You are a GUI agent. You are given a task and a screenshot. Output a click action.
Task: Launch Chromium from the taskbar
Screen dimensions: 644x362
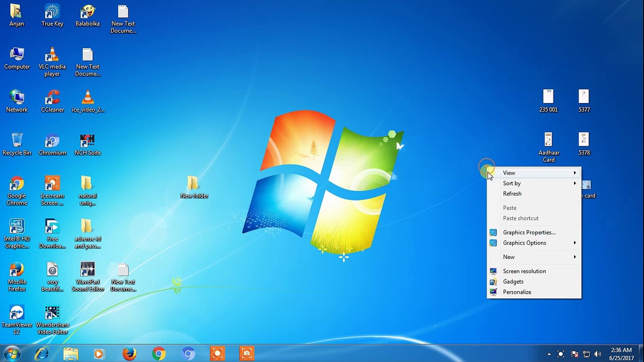(188, 354)
